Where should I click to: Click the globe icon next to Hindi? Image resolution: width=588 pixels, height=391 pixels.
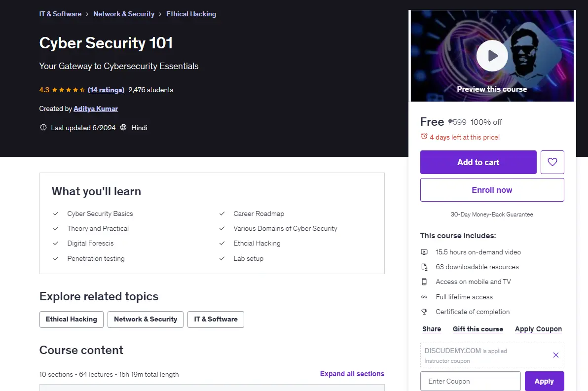[x=123, y=128]
